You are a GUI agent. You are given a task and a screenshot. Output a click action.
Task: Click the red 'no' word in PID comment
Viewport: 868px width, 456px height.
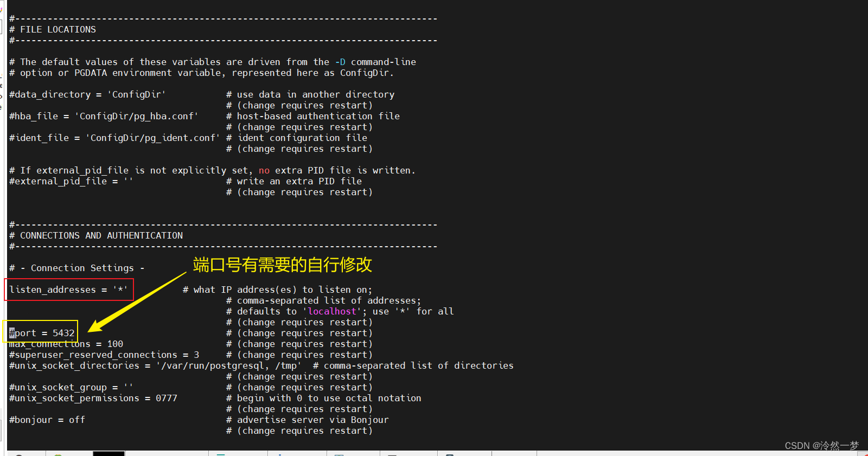pyautogui.click(x=264, y=170)
